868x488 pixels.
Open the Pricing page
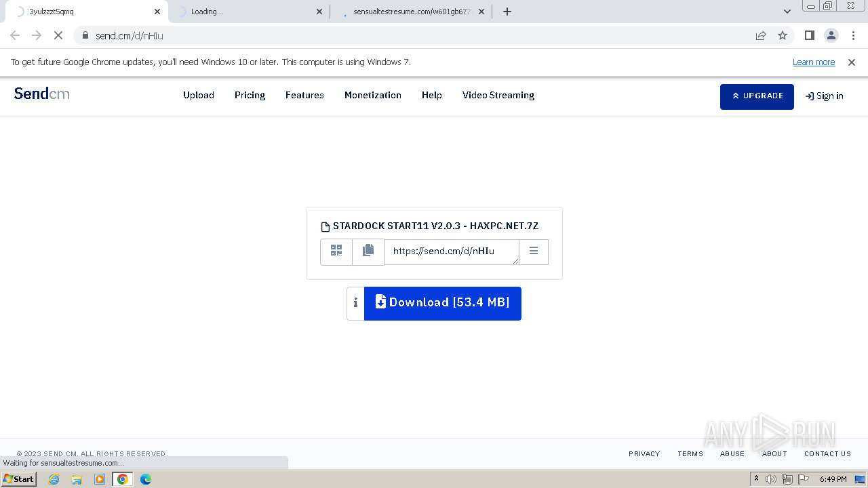point(250,96)
